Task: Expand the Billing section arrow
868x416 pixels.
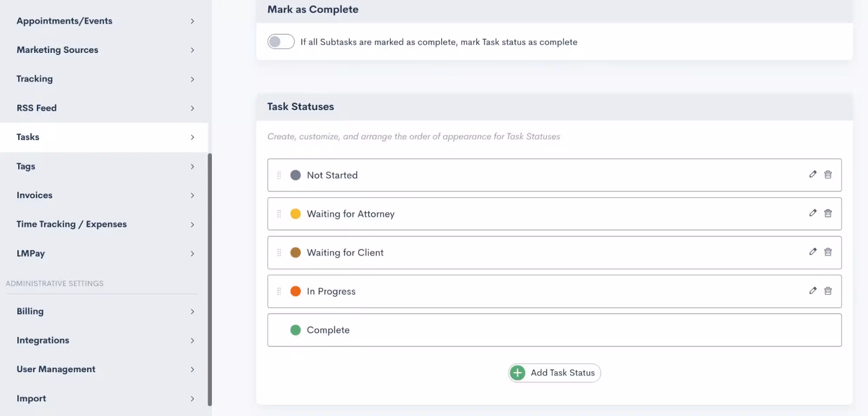Action: [x=192, y=311]
